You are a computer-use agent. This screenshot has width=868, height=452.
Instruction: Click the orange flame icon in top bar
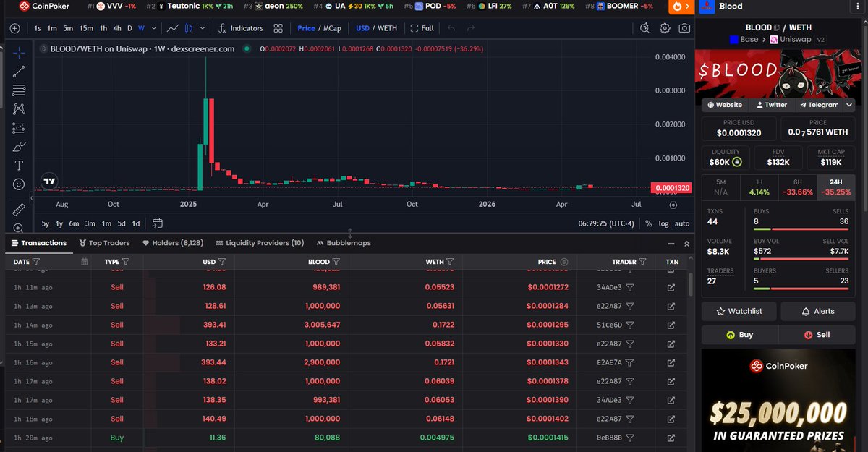click(677, 7)
